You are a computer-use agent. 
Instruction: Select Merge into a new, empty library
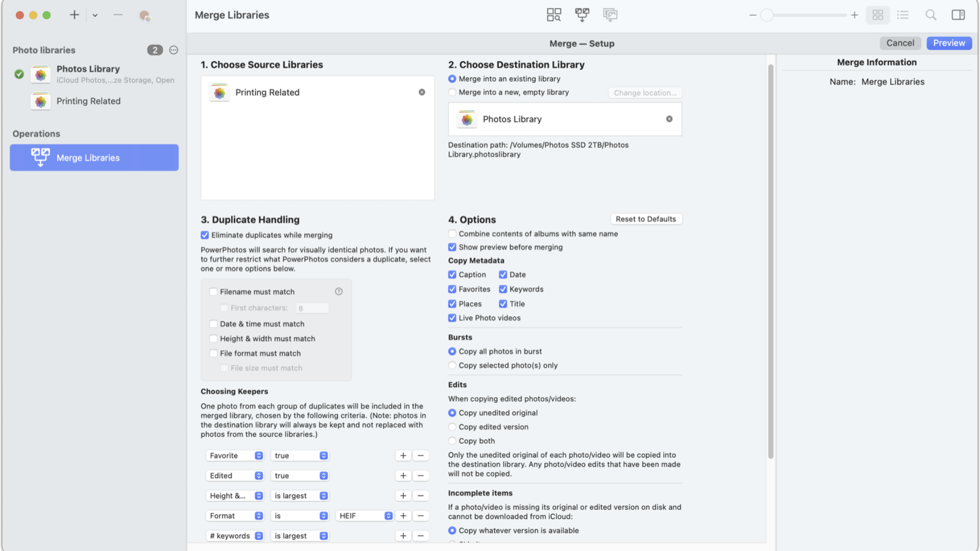pyautogui.click(x=452, y=92)
